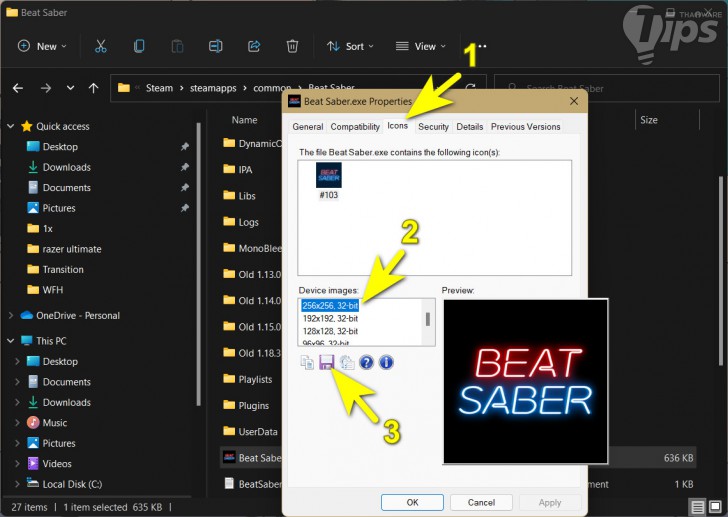Click the Paste icon in Explorer toolbar
Viewport: 728px width, 517px height.
177,46
